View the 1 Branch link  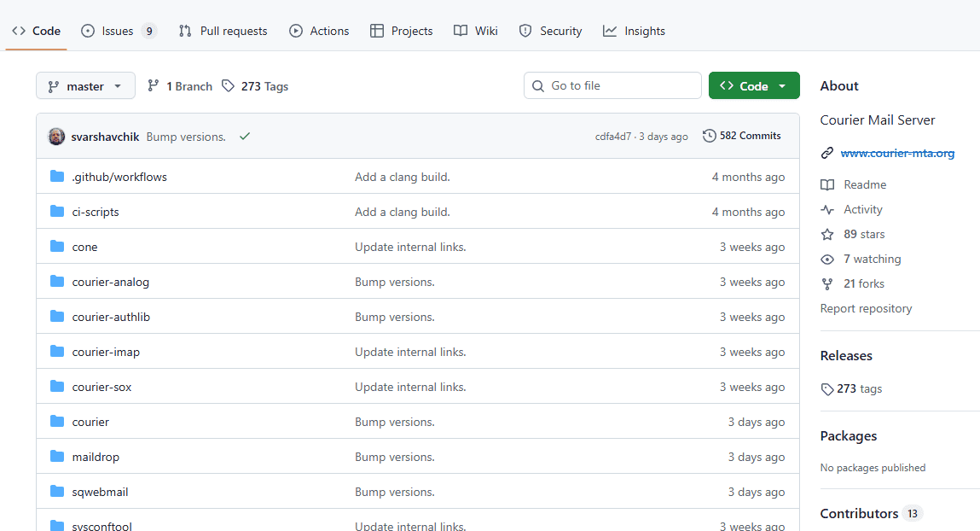click(x=180, y=86)
